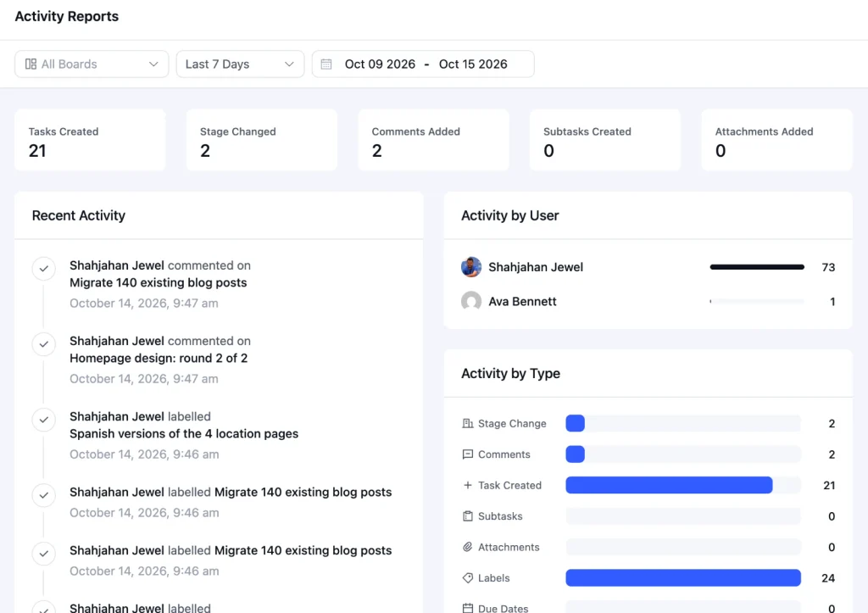The width and height of the screenshot is (868, 613).
Task: Click the calendar icon in date range
Action: (326, 64)
